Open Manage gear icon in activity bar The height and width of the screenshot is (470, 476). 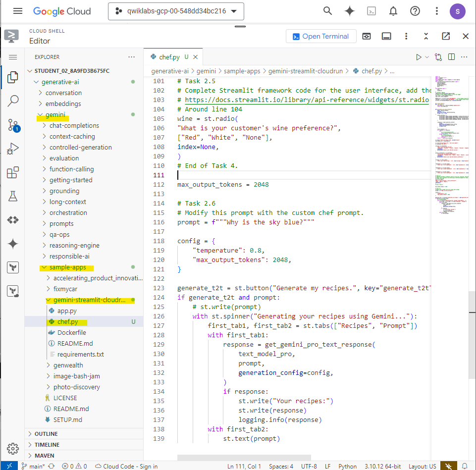(13, 449)
